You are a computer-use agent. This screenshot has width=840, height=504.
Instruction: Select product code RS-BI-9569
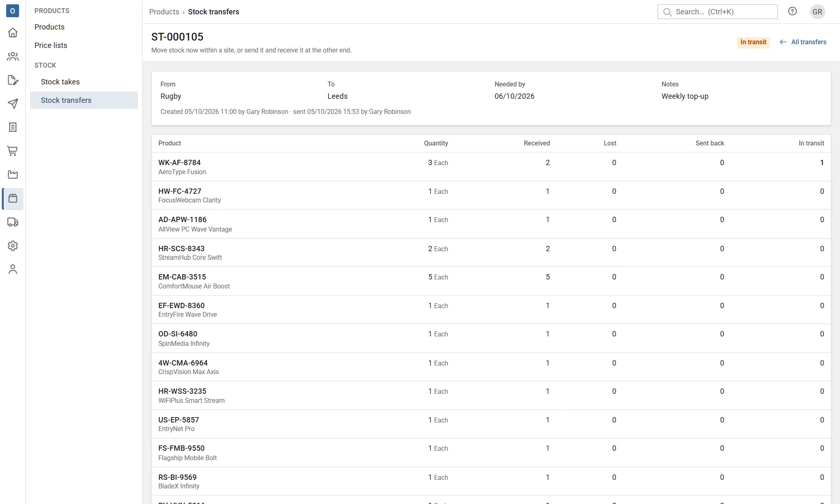[177, 477]
